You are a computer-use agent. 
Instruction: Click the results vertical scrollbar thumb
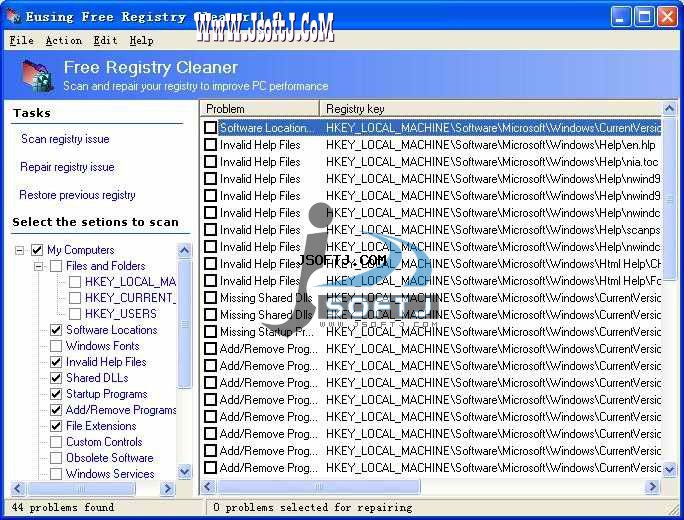(x=670, y=200)
